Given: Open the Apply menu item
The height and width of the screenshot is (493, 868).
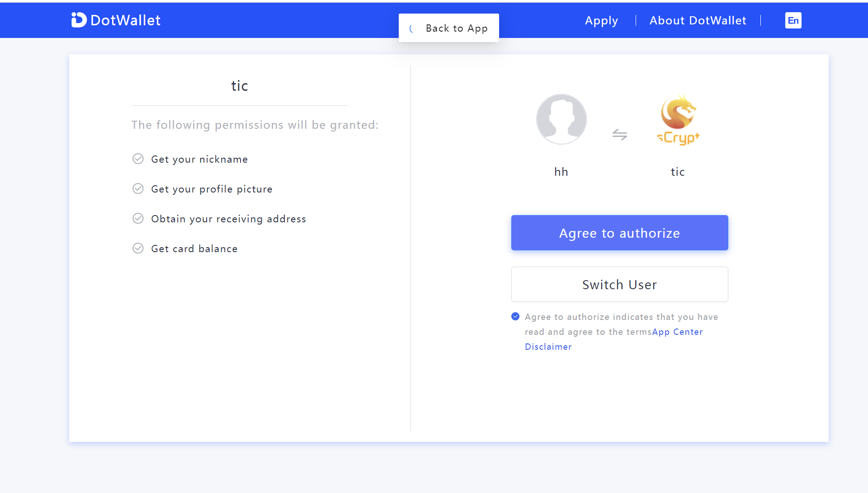Looking at the screenshot, I should (601, 20).
